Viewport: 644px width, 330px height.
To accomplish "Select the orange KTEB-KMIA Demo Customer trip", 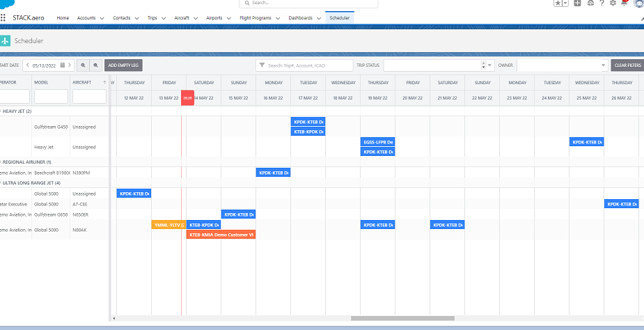I will [x=221, y=235].
